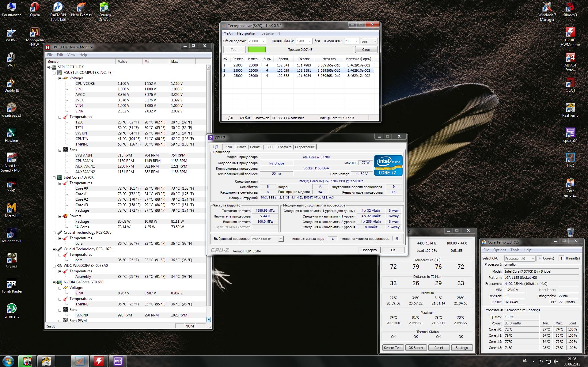Switch to the SPD tab in CPU-Z
This screenshot has width=588, height=367.
pyautogui.click(x=269, y=147)
